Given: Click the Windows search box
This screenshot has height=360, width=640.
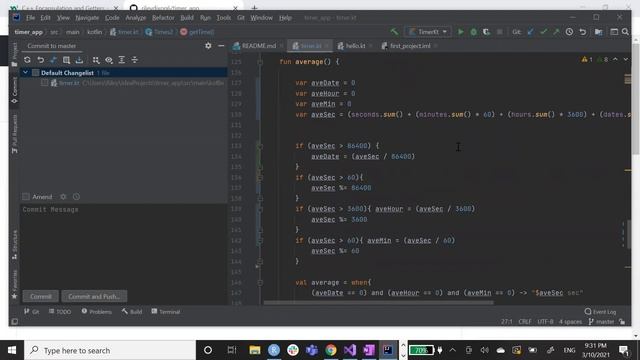Looking at the screenshot, I should pyautogui.click(x=111, y=350).
